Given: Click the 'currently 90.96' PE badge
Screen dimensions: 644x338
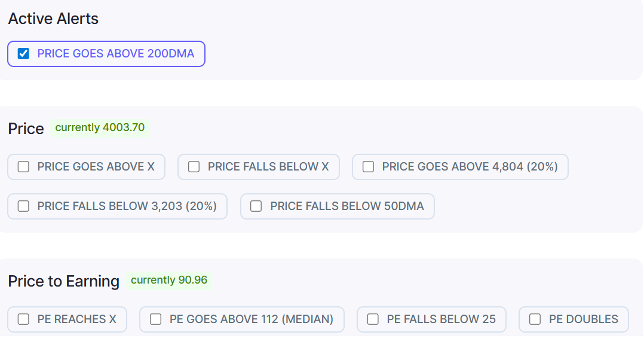Looking at the screenshot, I should click(x=169, y=280).
